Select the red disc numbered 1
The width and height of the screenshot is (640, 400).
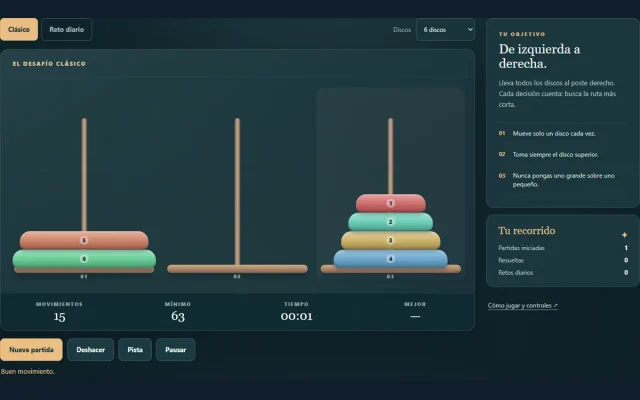pyautogui.click(x=391, y=203)
